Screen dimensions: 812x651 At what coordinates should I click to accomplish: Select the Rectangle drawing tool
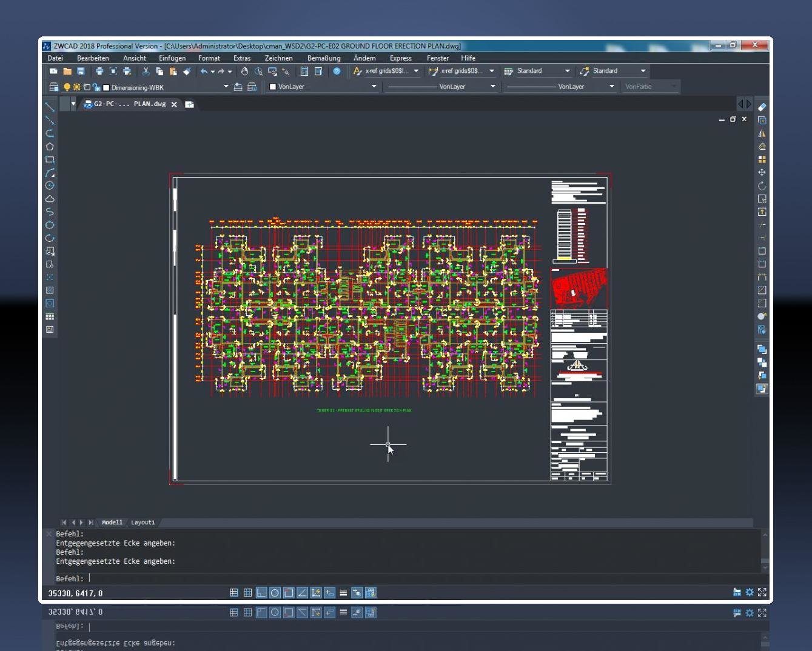(x=50, y=160)
